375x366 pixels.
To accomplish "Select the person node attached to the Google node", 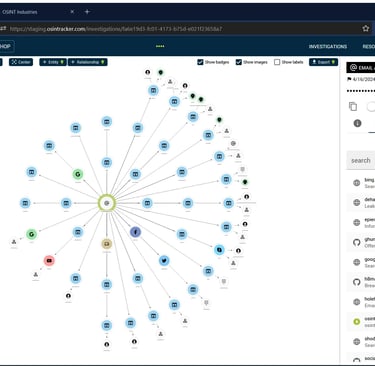I will coord(14,242).
